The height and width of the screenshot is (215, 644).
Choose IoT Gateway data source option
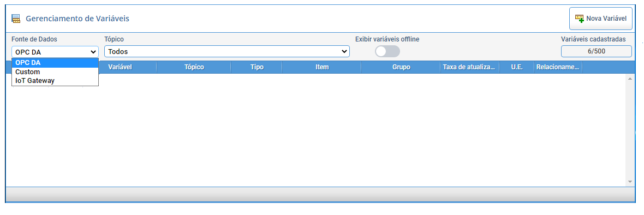[x=55, y=81]
